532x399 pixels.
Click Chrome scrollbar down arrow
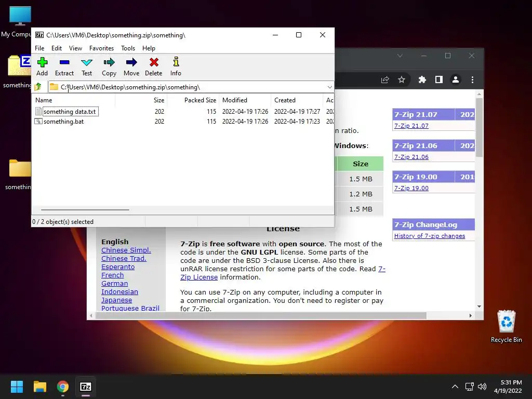coord(479,307)
